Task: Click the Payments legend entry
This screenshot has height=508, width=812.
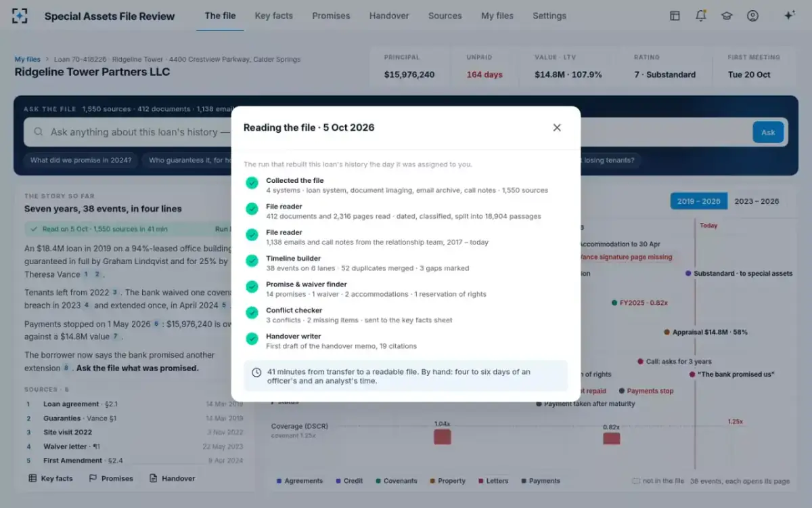Action: 540,481
